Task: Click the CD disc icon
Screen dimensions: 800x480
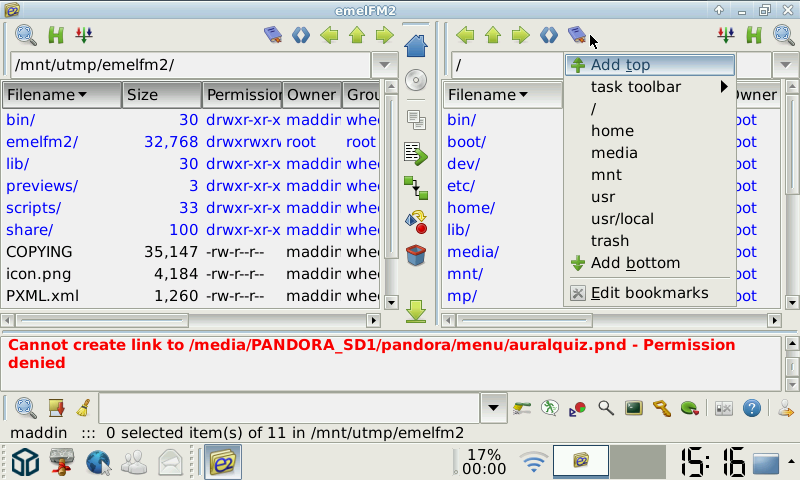Action: (x=416, y=80)
